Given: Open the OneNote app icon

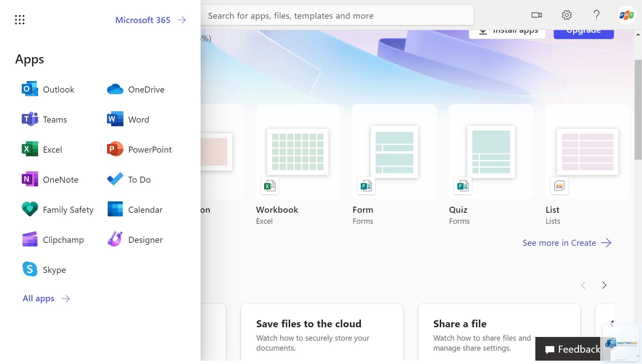Looking at the screenshot, I should (x=30, y=179).
